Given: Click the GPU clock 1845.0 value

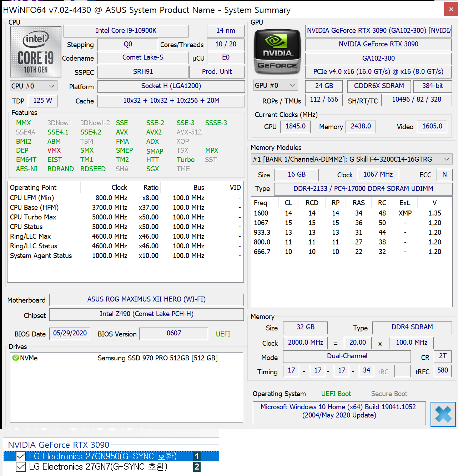Looking at the screenshot, I should [295, 126].
